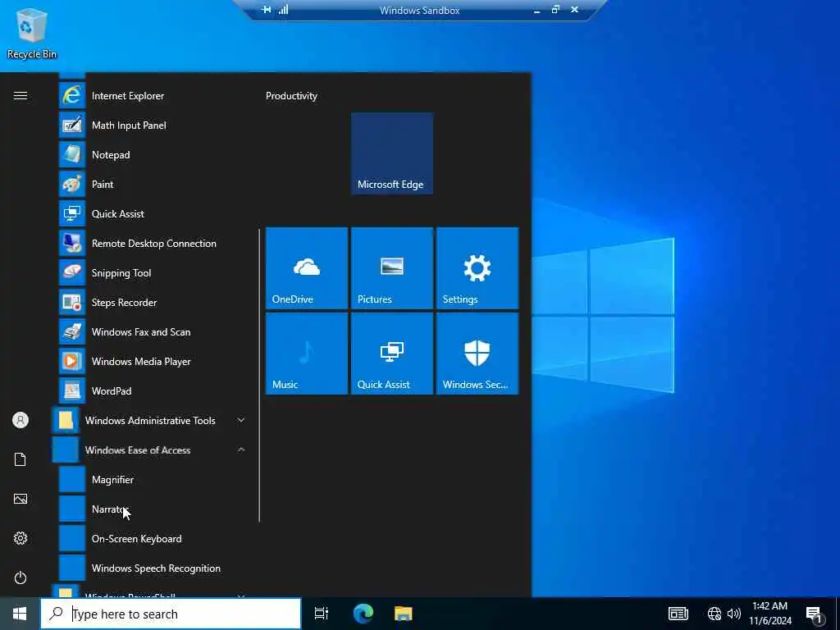Open the Windows Security tile

477,354
